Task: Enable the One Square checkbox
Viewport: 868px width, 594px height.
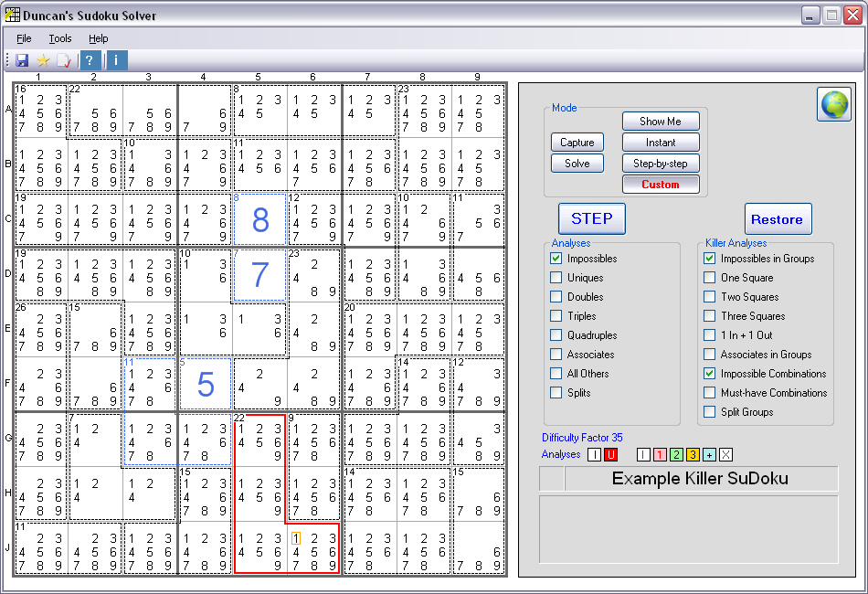Action: pyautogui.click(x=709, y=277)
